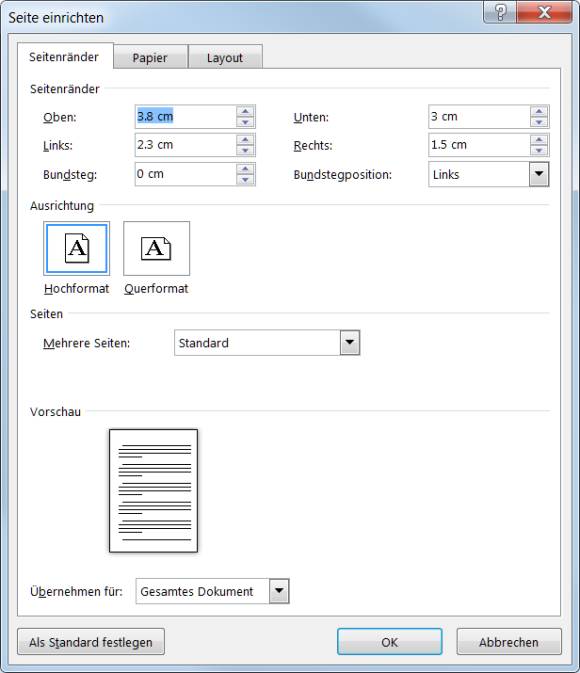Click the Abbrechen button

point(509,642)
